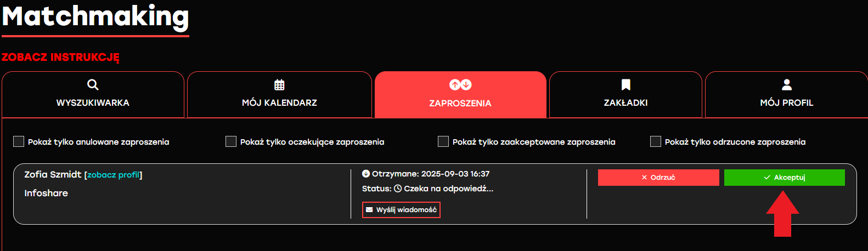Reject invitation with the Odrzuć button
Image resolution: width=868 pixels, height=251 pixels.
(658, 178)
